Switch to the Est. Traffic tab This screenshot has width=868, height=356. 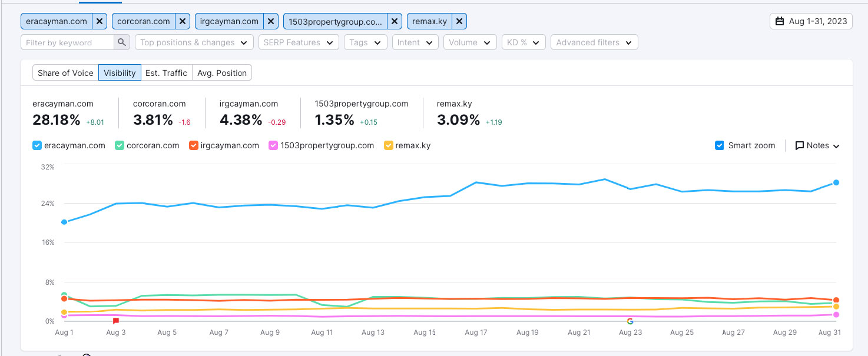166,73
